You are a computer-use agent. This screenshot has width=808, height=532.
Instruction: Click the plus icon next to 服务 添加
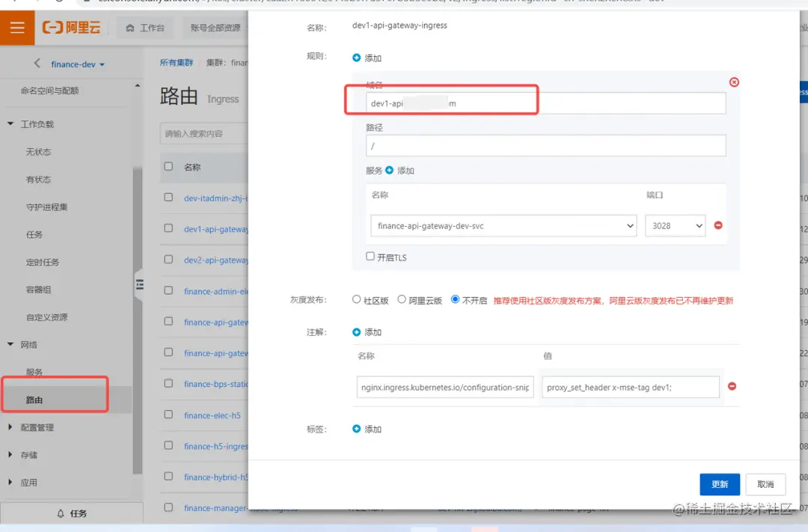coord(389,170)
